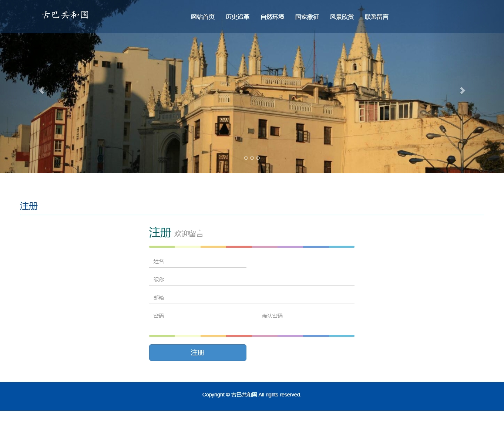Open the 自然环境 menu item

[x=272, y=17]
